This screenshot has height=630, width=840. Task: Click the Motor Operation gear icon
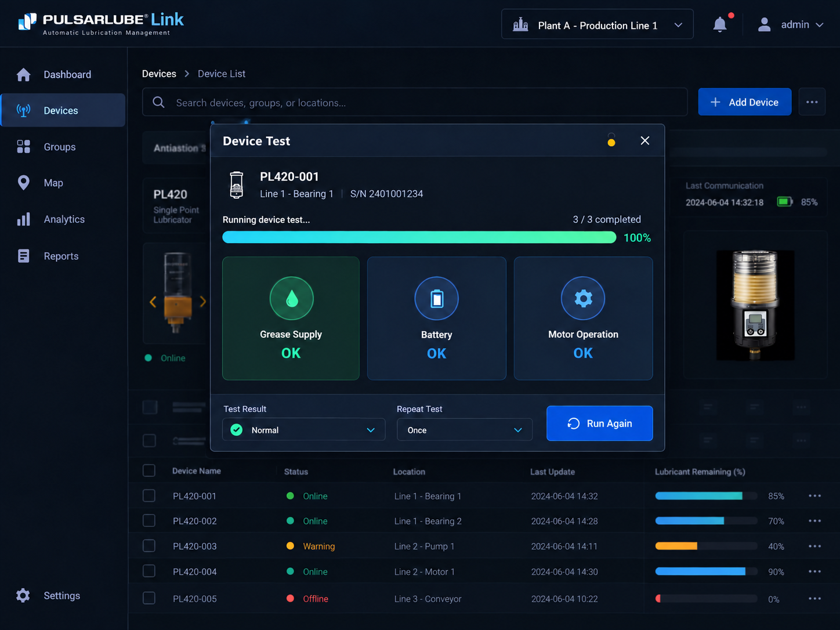pos(583,298)
